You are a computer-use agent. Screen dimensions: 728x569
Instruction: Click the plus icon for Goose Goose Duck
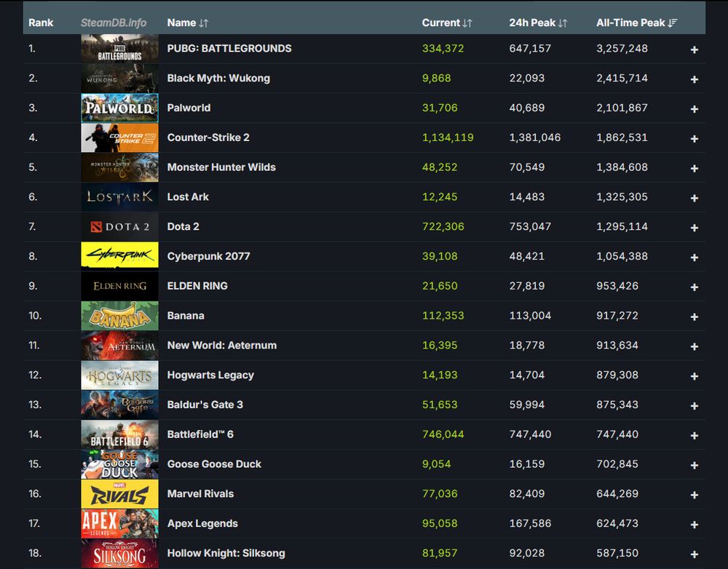694,466
